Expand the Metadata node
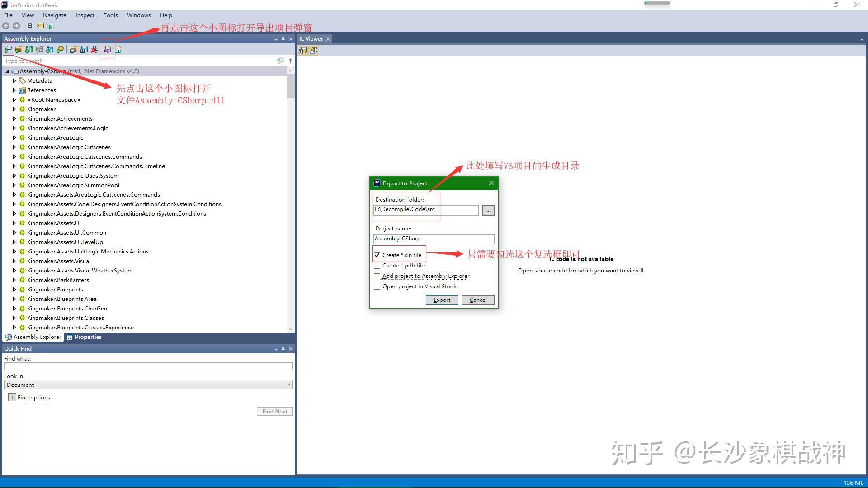 click(x=14, y=81)
